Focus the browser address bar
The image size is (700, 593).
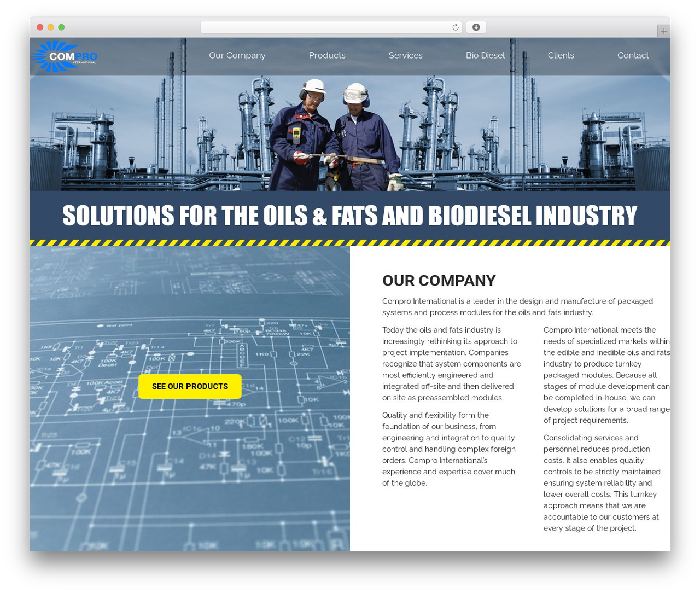pos(331,27)
